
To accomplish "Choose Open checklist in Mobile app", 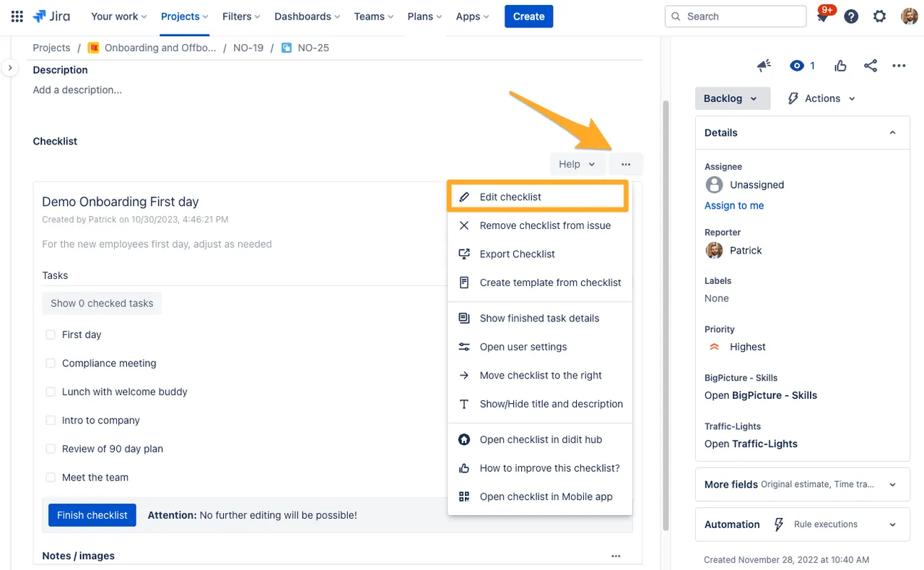I will (540, 496).
